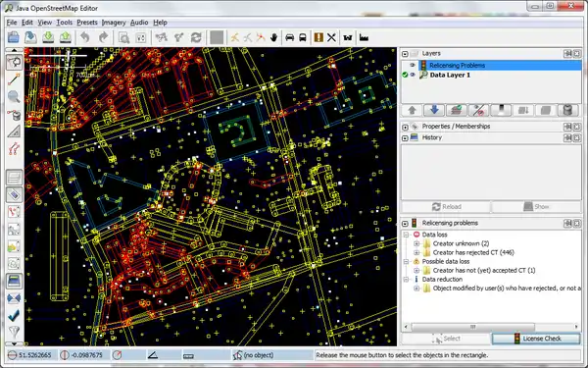The image size is (588, 368).
Task: Undo the last action
Action: tap(85, 37)
